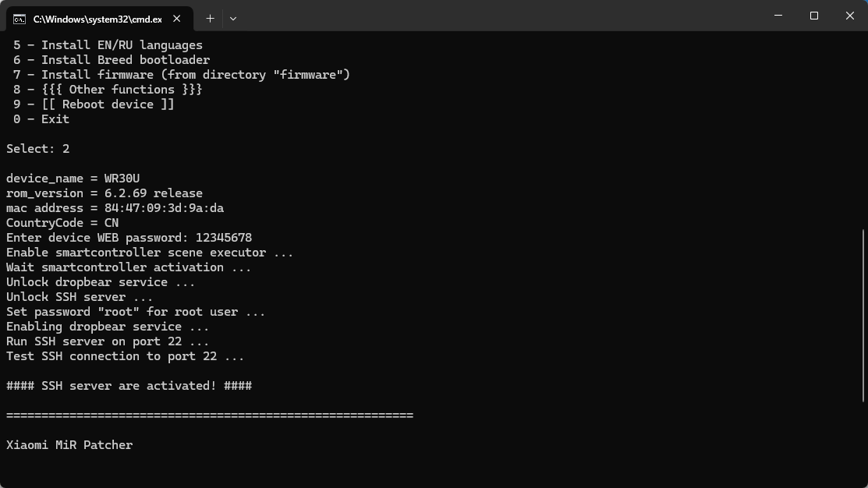The image size is (868, 488).
Task: Expand the new tab profile dropdown
Action: click(x=233, y=19)
